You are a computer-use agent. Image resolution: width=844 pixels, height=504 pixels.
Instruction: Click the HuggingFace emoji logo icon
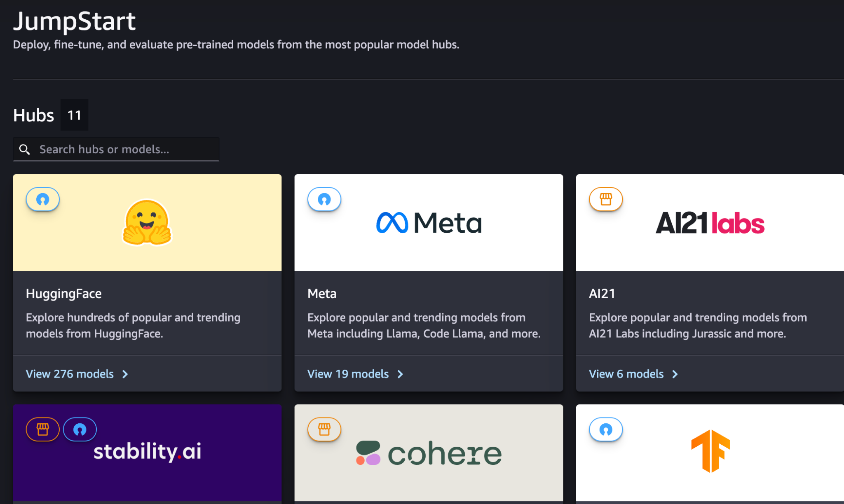pos(147,223)
